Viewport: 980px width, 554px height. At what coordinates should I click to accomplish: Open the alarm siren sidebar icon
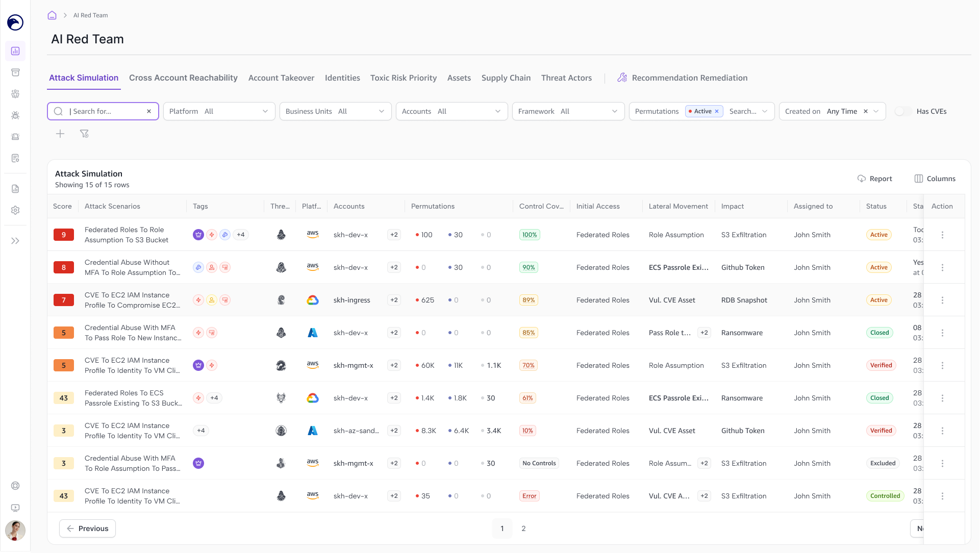tap(15, 137)
